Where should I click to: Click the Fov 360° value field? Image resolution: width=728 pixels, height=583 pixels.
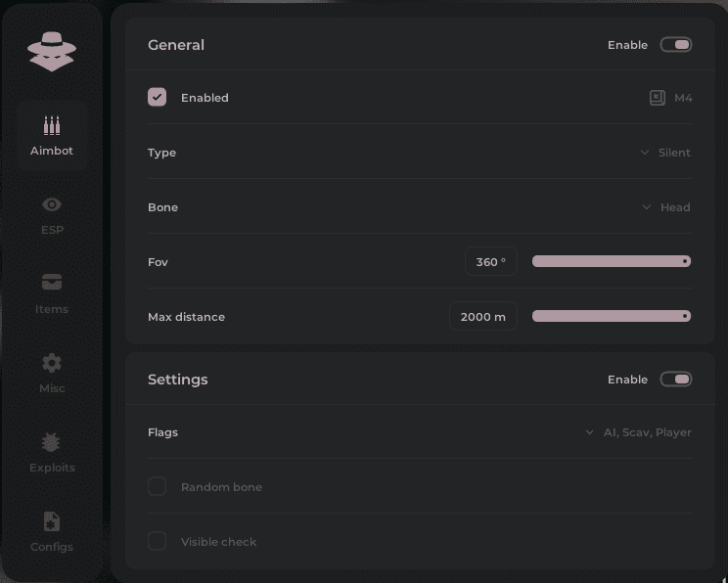[490, 262]
